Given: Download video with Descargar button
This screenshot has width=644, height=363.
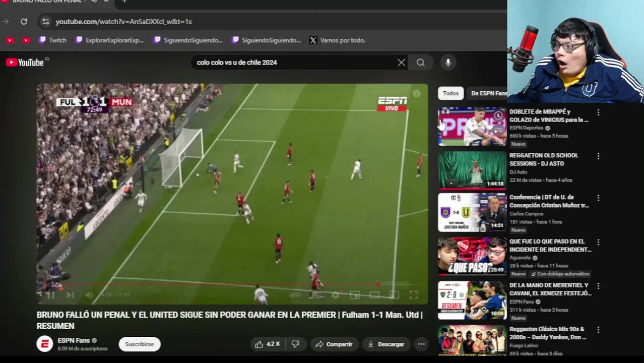Looking at the screenshot, I should click(x=386, y=344).
